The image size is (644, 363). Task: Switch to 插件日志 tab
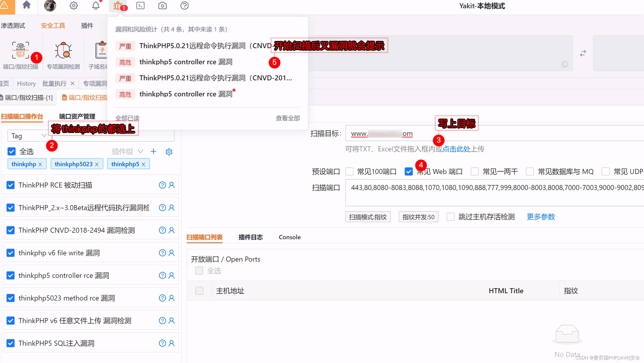pyautogui.click(x=251, y=237)
